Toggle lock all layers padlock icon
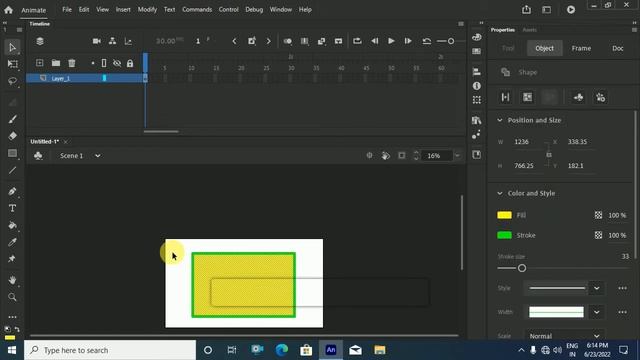Image resolution: width=640 pixels, height=360 pixels. click(130, 63)
